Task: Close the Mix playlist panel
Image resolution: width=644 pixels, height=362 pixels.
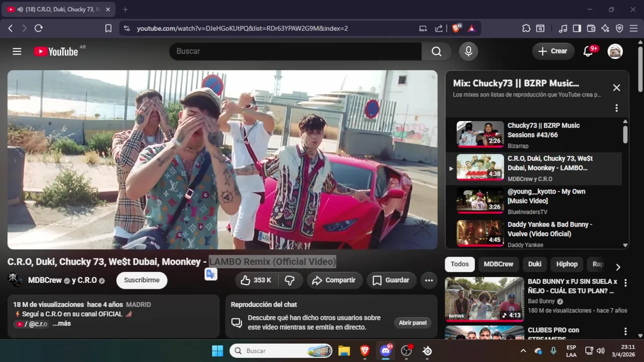Action: (x=616, y=87)
